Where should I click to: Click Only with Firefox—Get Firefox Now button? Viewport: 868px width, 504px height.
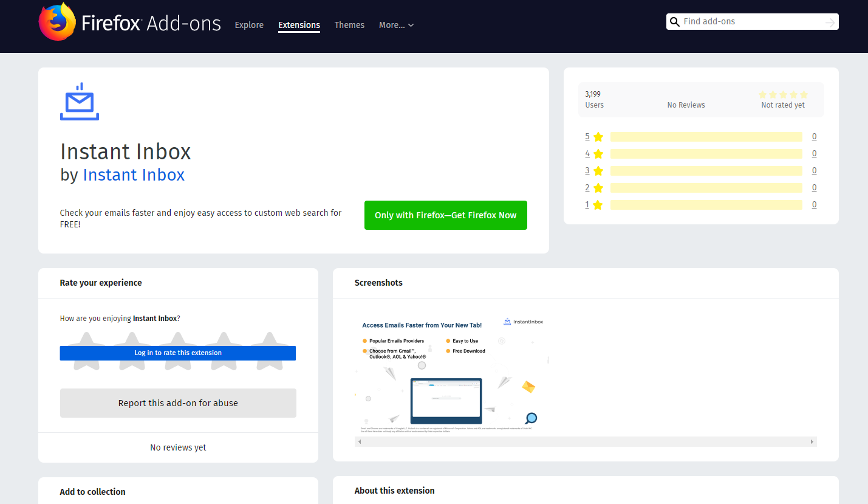click(445, 215)
